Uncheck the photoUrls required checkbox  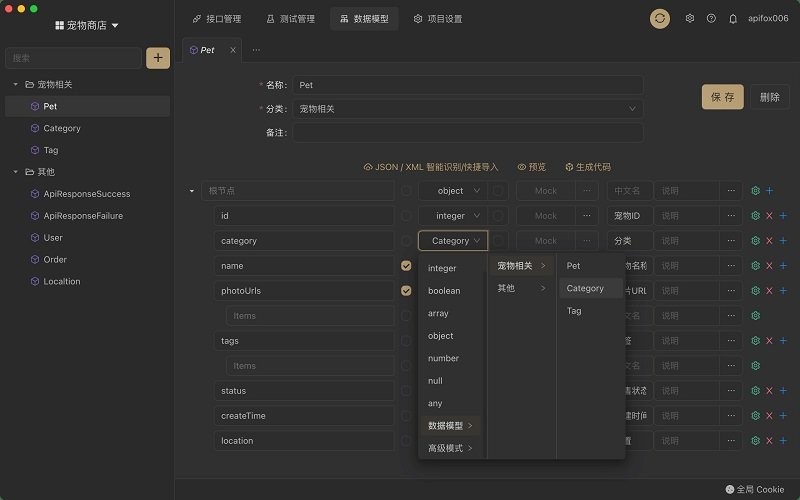coord(406,291)
